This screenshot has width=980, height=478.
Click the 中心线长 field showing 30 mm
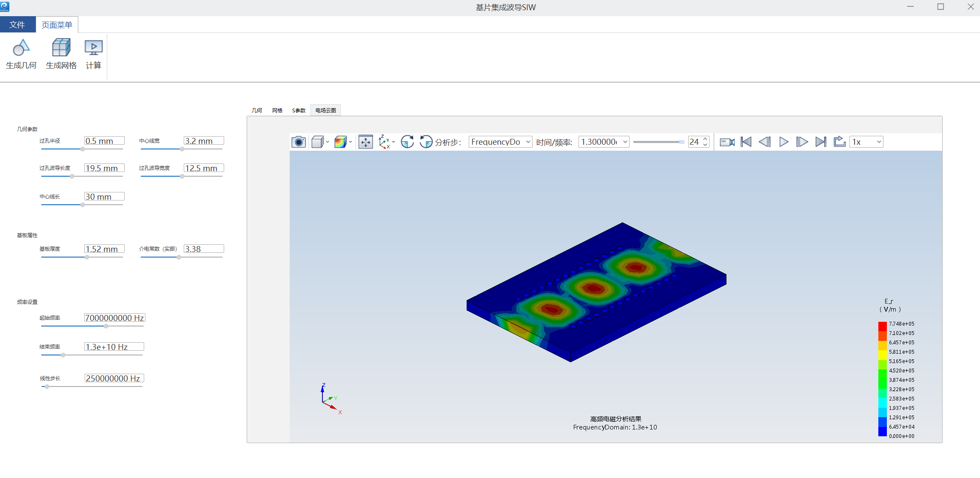click(x=104, y=197)
